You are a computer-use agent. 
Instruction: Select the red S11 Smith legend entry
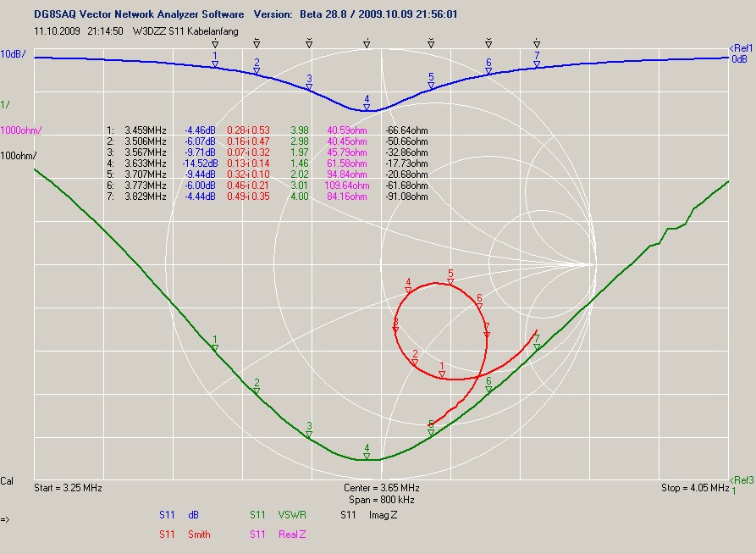pos(185,535)
